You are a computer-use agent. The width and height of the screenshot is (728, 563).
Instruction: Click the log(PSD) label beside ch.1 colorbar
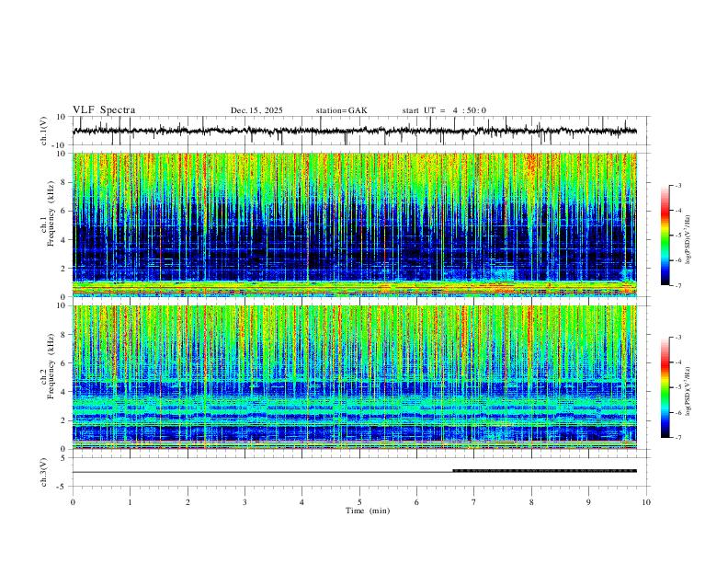tap(688, 240)
